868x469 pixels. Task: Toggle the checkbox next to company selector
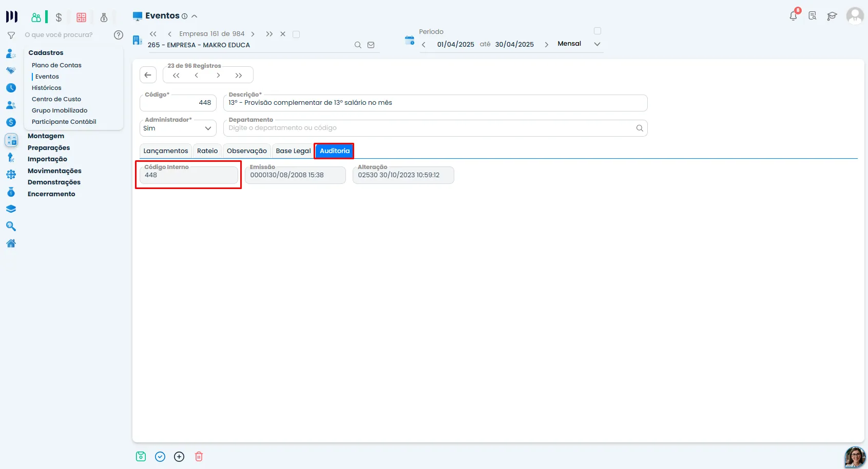[296, 34]
